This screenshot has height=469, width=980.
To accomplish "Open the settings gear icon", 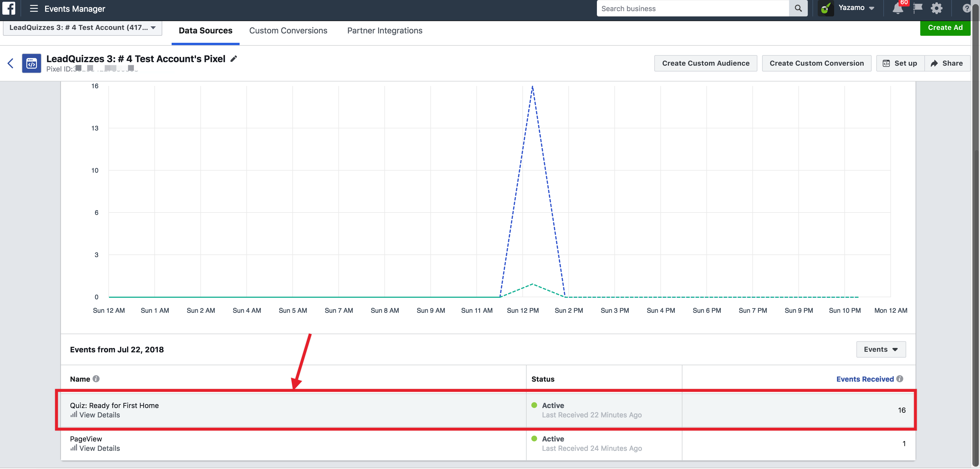I will (937, 8).
